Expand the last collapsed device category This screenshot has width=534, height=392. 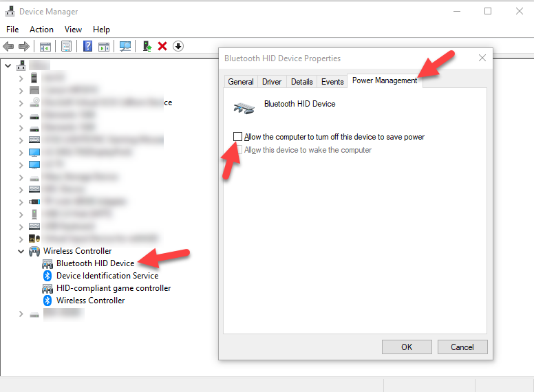coord(21,314)
